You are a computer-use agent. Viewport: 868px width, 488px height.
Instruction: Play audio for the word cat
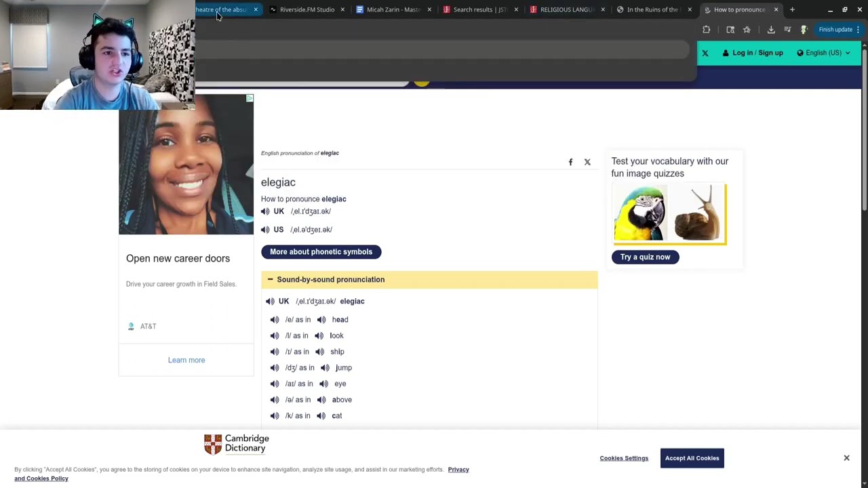pyautogui.click(x=321, y=416)
